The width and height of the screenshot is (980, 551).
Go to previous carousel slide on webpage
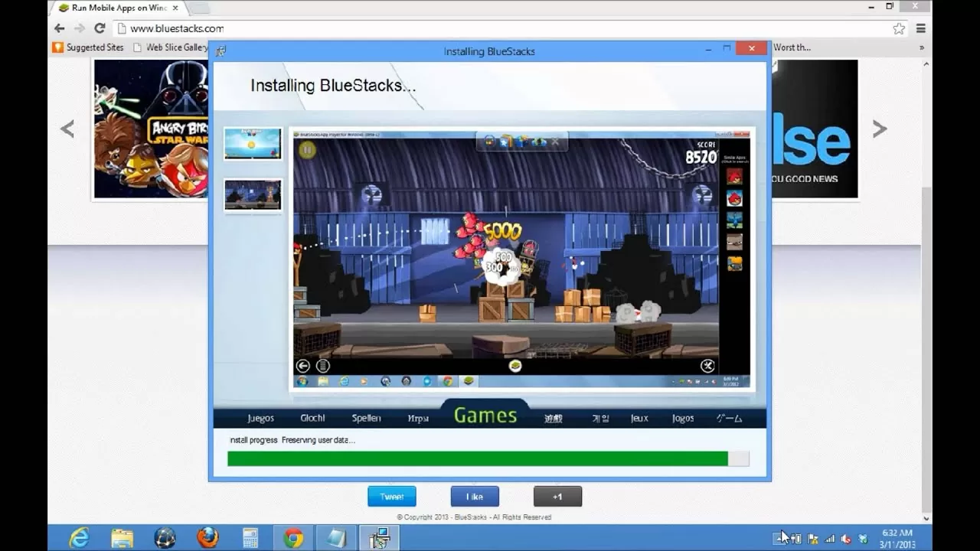click(67, 129)
